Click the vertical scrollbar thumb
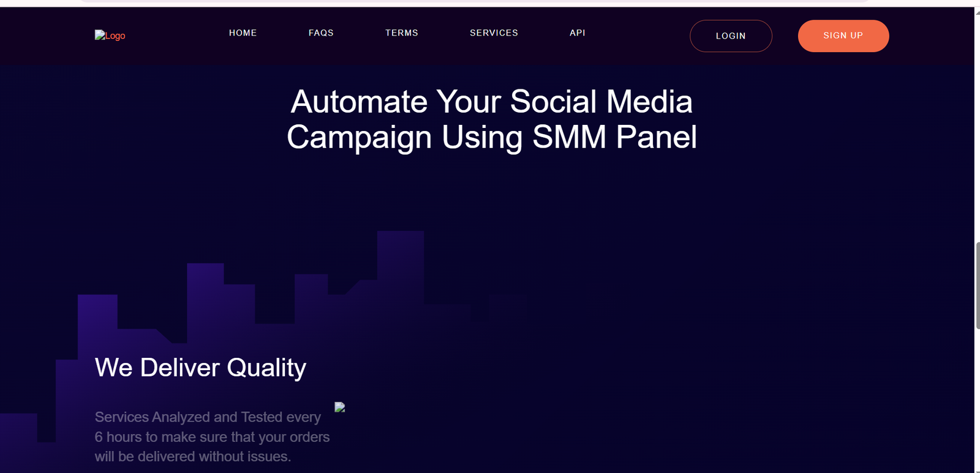This screenshot has width=980, height=473. [978, 286]
